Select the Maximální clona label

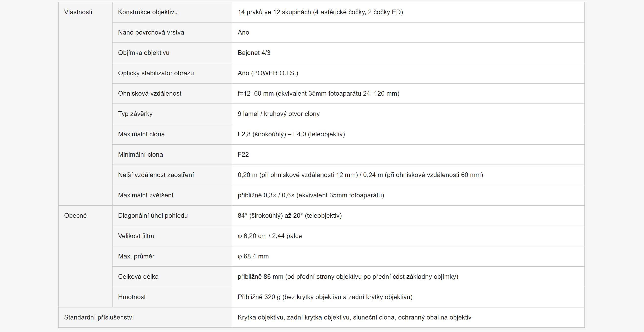tap(141, 134)
